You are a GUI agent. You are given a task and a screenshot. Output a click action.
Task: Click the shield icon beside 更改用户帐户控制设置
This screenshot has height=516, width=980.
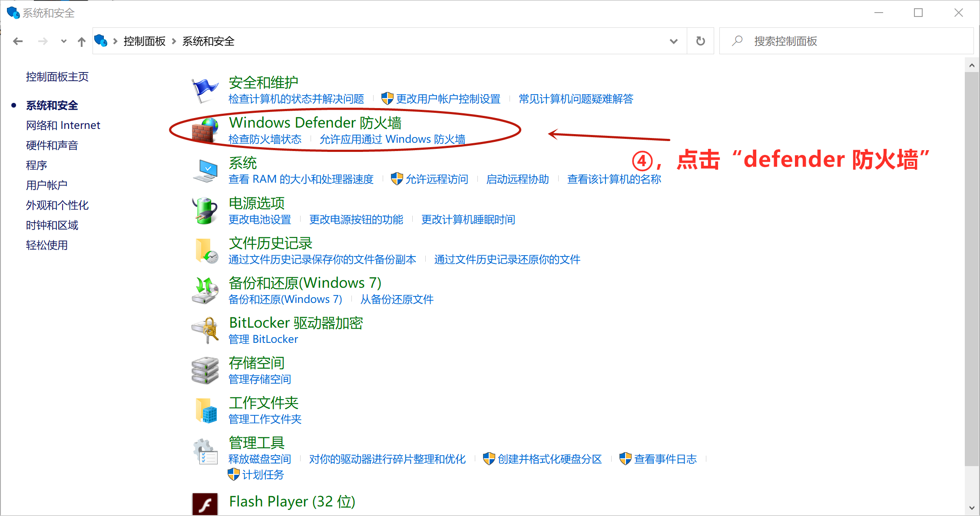click(x=387, y=99)
